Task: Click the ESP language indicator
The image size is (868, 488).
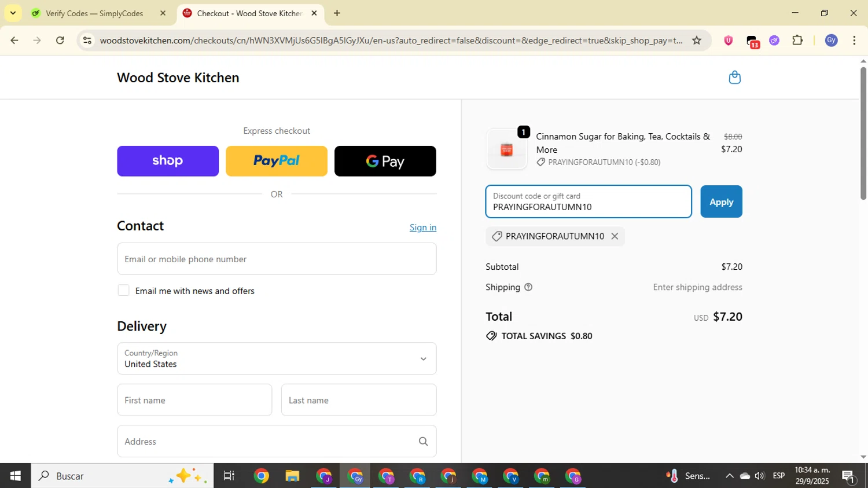Action: (779, 476)
